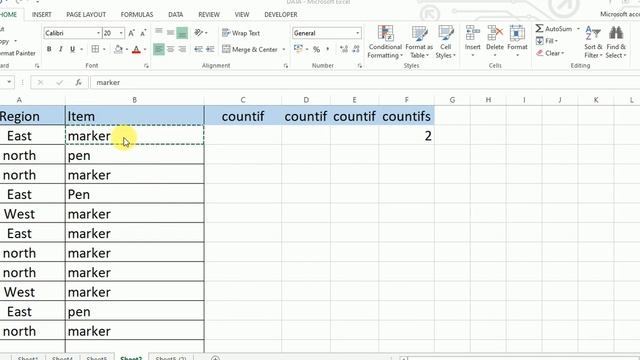Select Top Align icon
The height and width of the screenshot is (360, 640).
[x=159, y=32]
